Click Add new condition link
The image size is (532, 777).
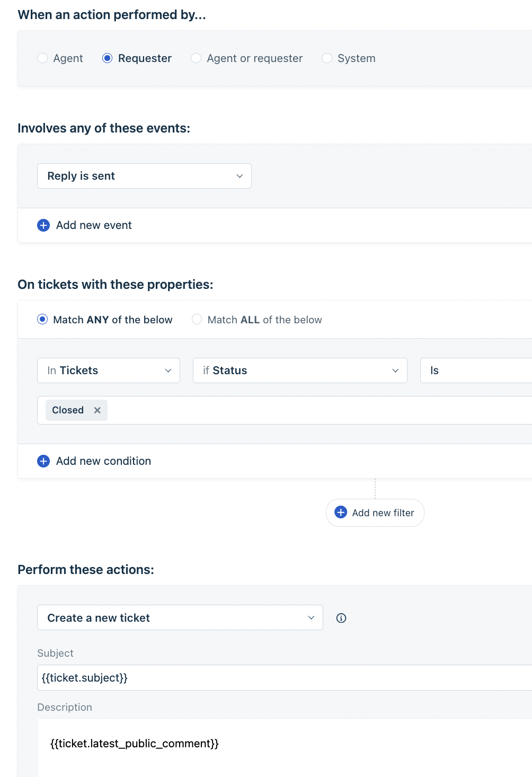[103, 461]
